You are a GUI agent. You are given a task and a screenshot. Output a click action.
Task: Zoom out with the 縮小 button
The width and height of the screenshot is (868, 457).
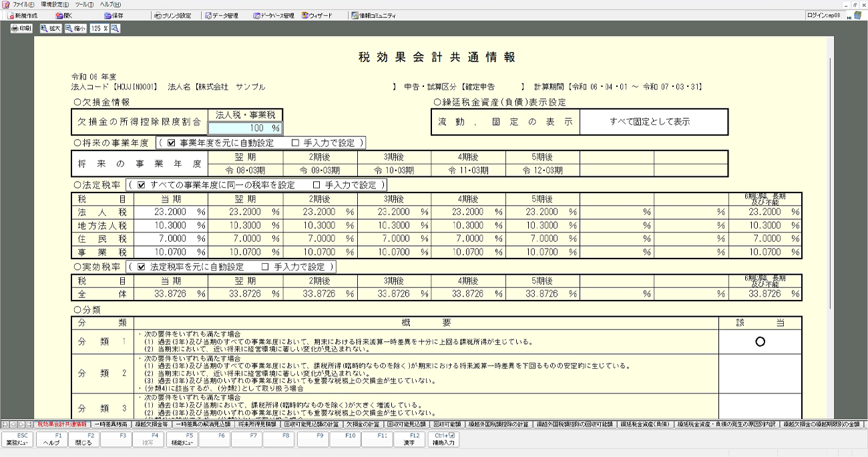click(75, 29)
